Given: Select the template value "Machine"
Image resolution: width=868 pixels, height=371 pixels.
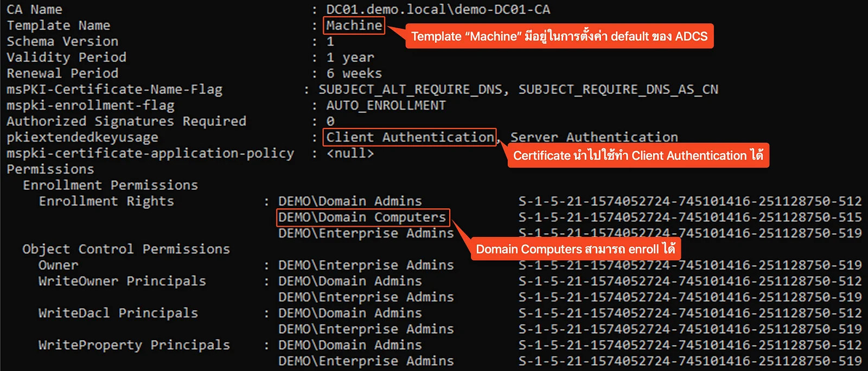Looking at the screenshot, I should [x=354, y=25].
